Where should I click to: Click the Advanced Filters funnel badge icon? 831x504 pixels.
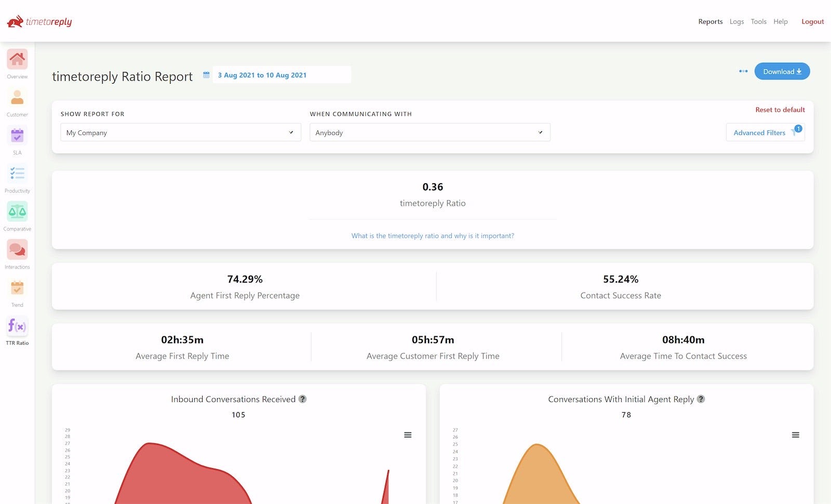[796, 131]
